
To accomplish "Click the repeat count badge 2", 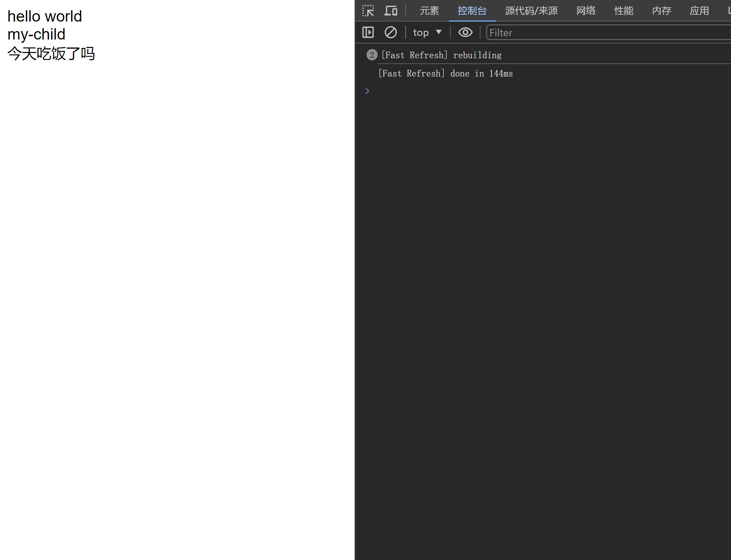I will tap(372, 55).
